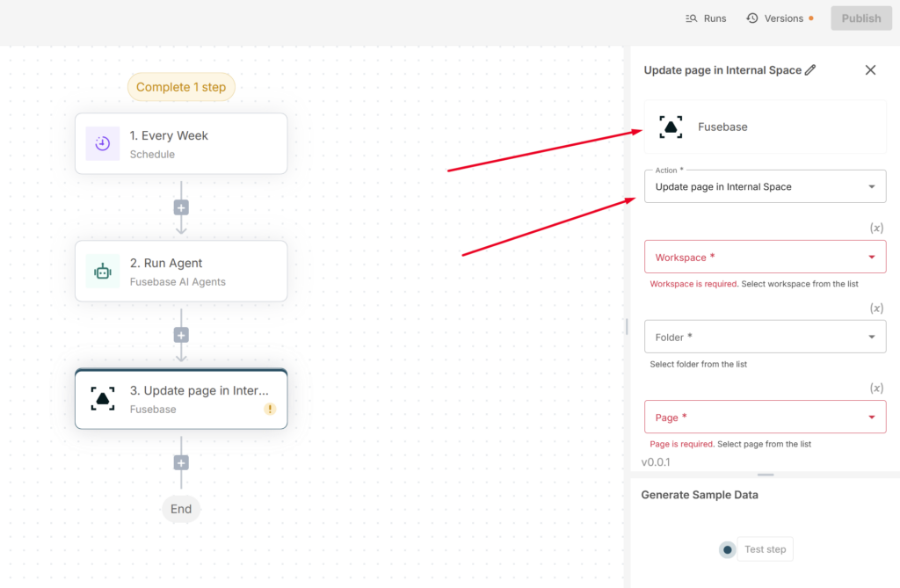Click the vertical sidebar divider handle
The height and width of the screenshot is (588, 900).
[x=627, y=327]
